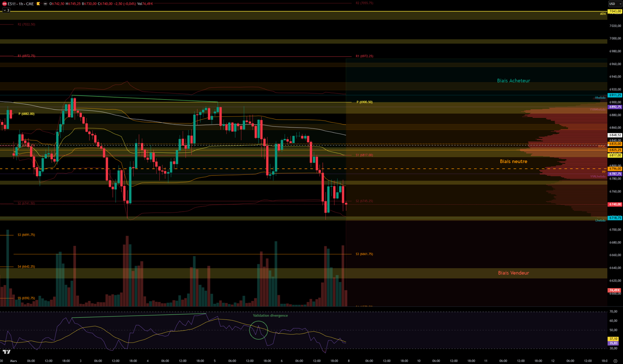Click the ES1! symbol logo icon

[4, 4]
